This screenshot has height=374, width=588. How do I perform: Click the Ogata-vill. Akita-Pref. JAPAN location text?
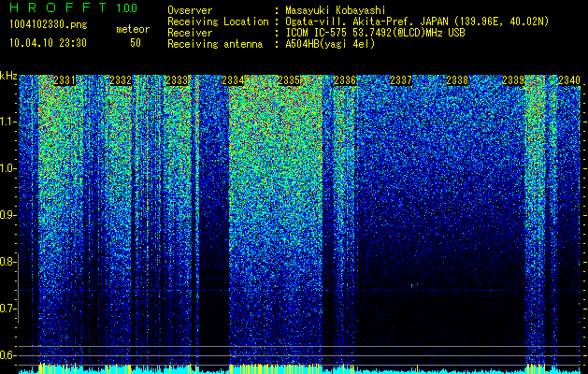415,22
